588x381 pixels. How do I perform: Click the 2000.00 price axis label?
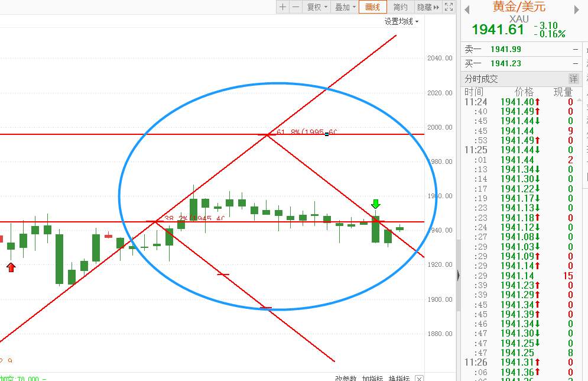pyautogui.click(x=440, y=127)
